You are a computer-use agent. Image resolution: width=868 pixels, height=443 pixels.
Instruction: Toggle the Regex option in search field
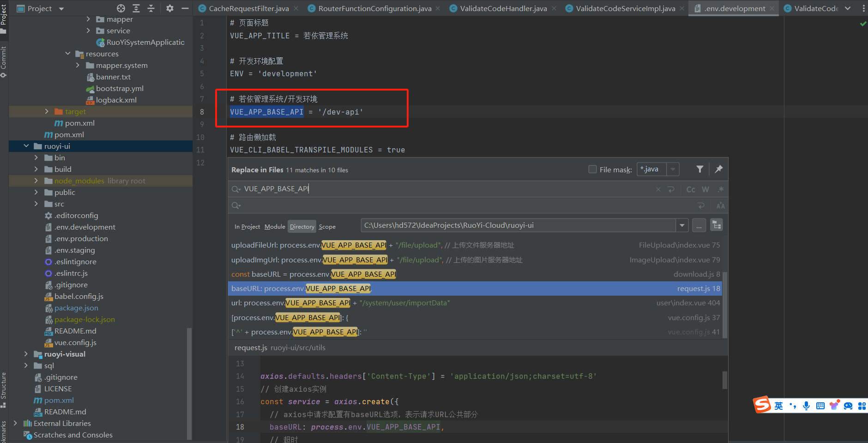click(721, 189)
